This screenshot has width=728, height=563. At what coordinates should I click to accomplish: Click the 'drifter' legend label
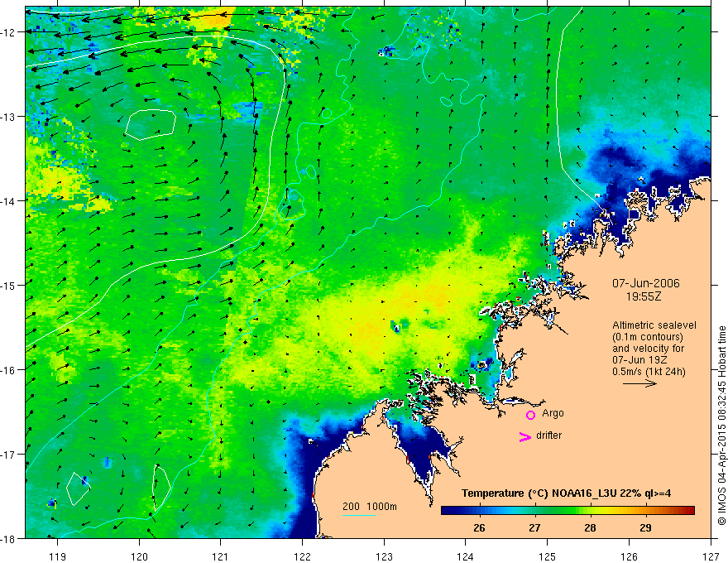[548, 435]
